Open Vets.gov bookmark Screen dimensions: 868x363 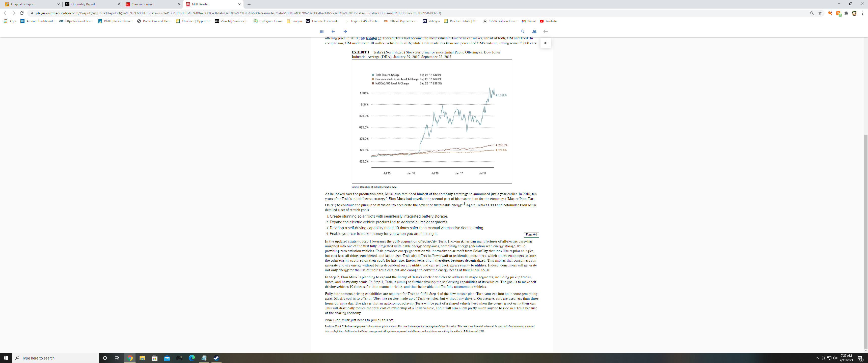431,21
